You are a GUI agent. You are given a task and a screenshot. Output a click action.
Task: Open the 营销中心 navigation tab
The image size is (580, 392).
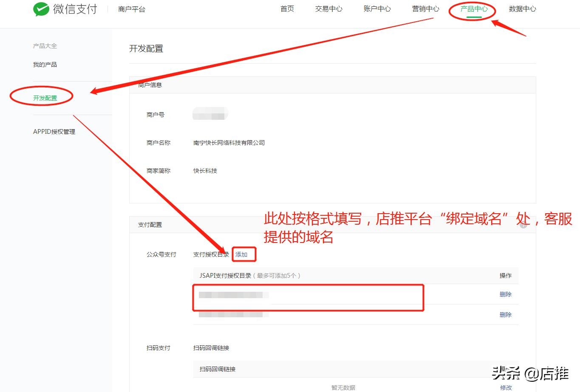pyautogui.click(x=425, y=9)
